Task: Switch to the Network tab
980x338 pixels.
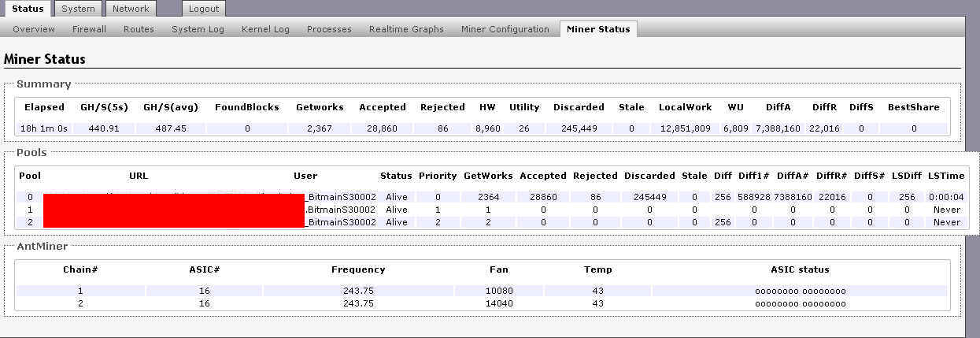Action: pyautogui.click(x=130, y=9)
